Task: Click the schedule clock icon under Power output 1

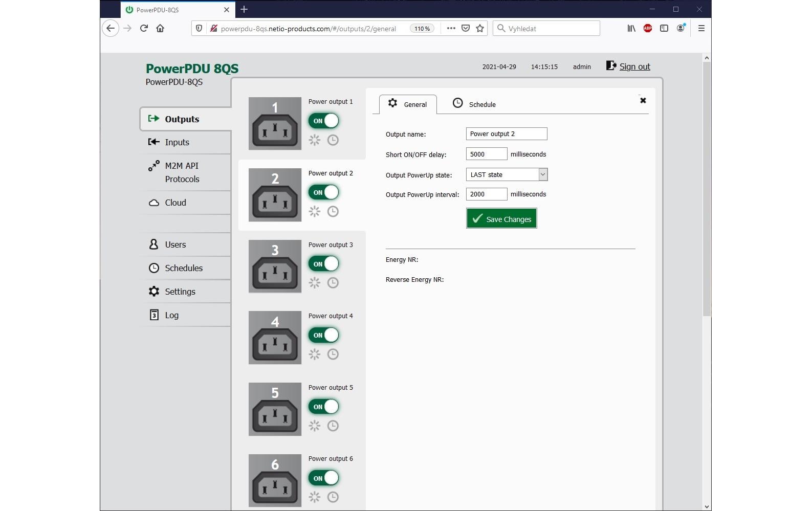Action: (333, 140)
